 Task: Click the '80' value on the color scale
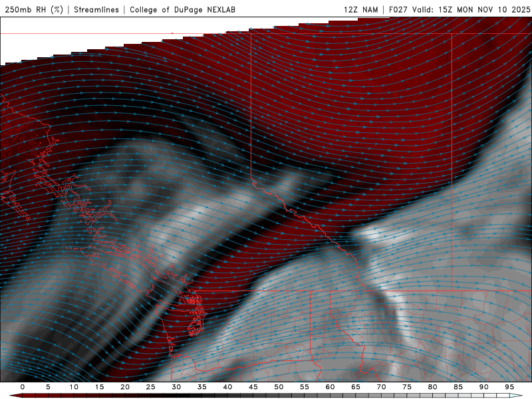pyautogui.click(x=432, y=387)
